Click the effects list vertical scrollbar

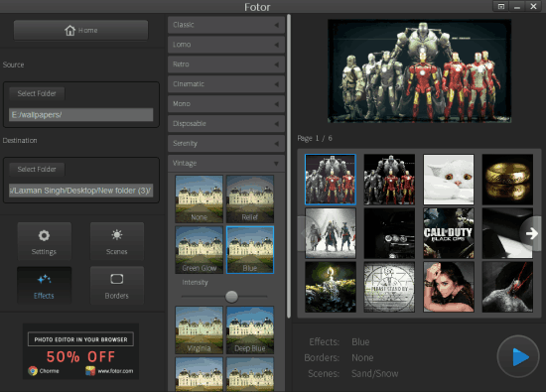click(x=288, y=166)
